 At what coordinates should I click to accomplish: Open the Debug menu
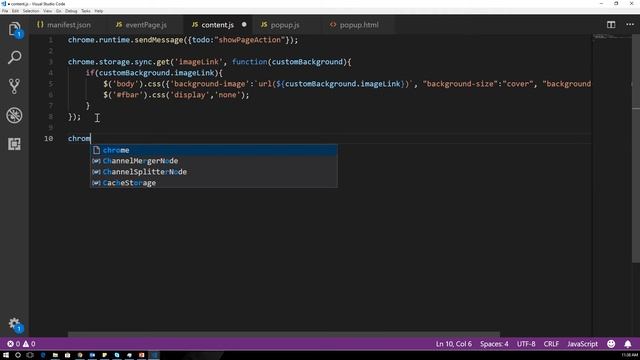[71, 11]
